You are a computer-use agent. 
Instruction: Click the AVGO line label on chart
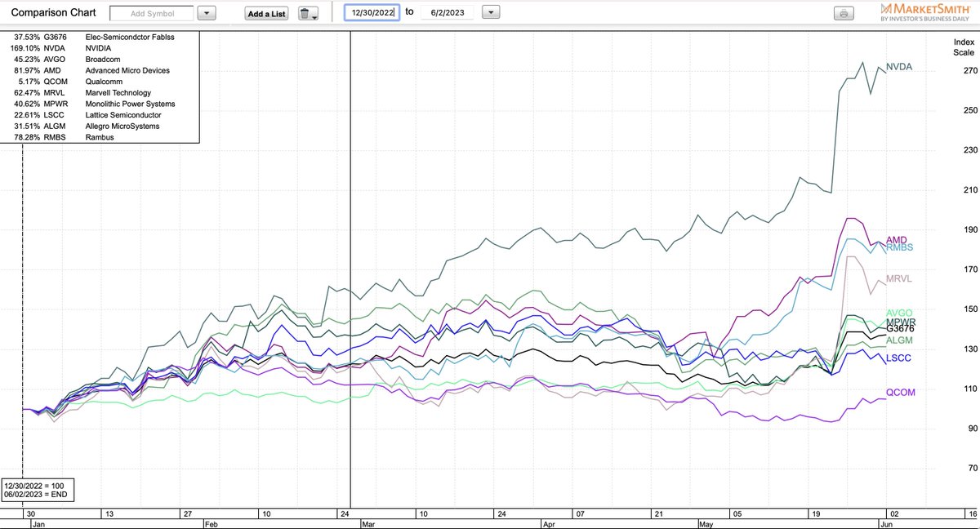pyautogui.click(x=899, y=313)
